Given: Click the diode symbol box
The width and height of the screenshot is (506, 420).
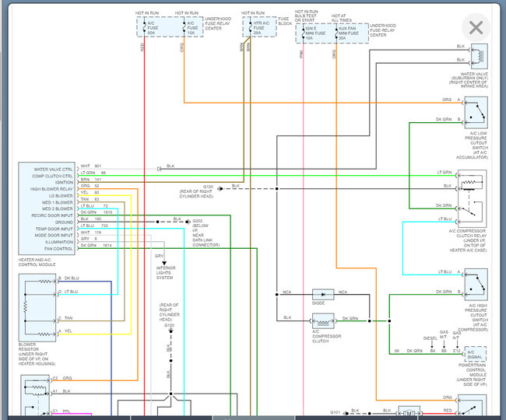Looking at the screenshot, I should coord(323,294).
